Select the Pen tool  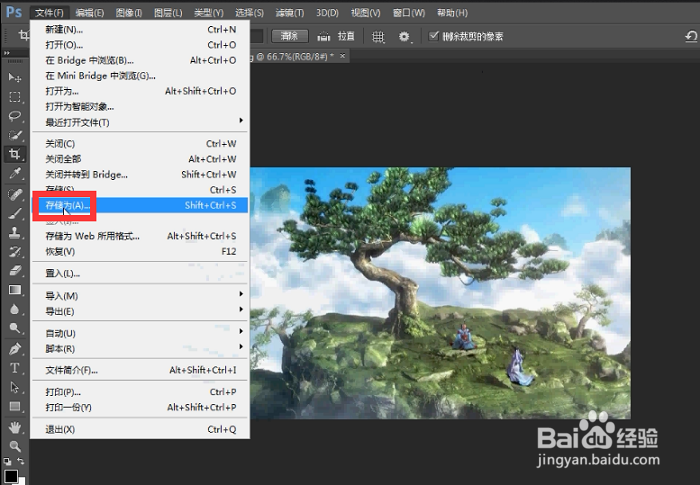click(15, 348)
